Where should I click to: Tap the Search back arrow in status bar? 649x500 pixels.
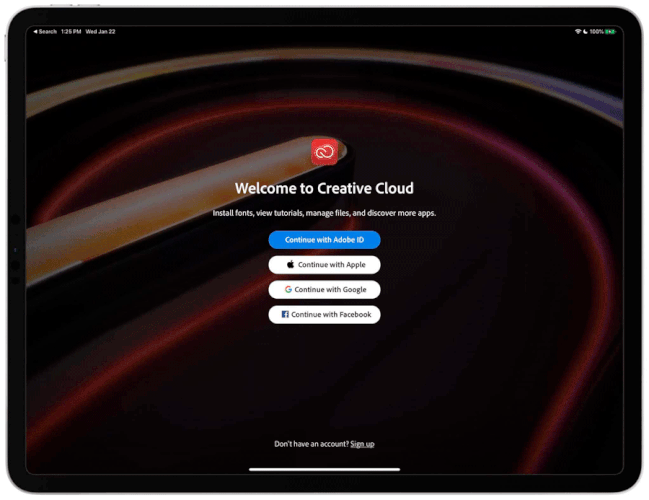click(x=45, y=31)
